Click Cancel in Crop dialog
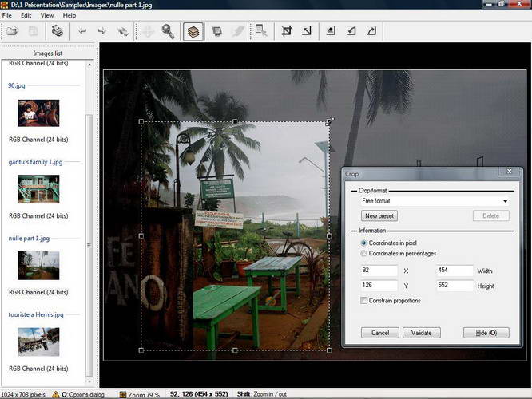The image size is (532, 399). [x=380, y=333]
